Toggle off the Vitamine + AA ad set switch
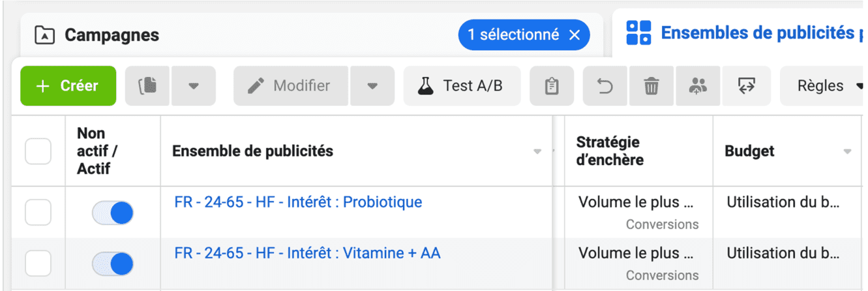The height and width of the screenshot is (291, 868). click(x=113, y=264)
